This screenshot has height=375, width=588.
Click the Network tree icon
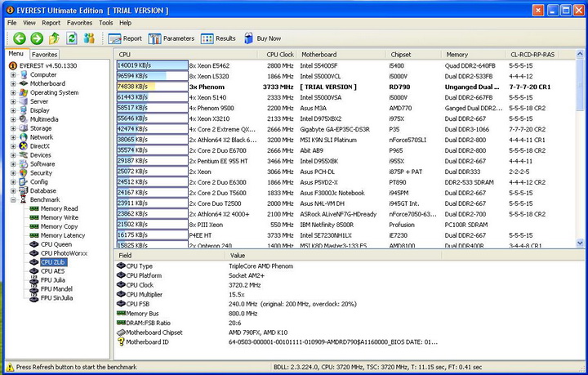click(x=24, y=137)
